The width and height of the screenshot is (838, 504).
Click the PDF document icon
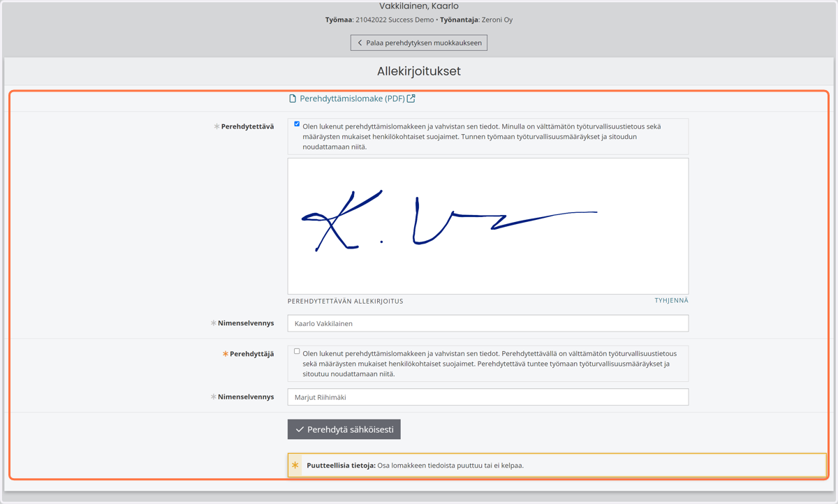(293, 98)
